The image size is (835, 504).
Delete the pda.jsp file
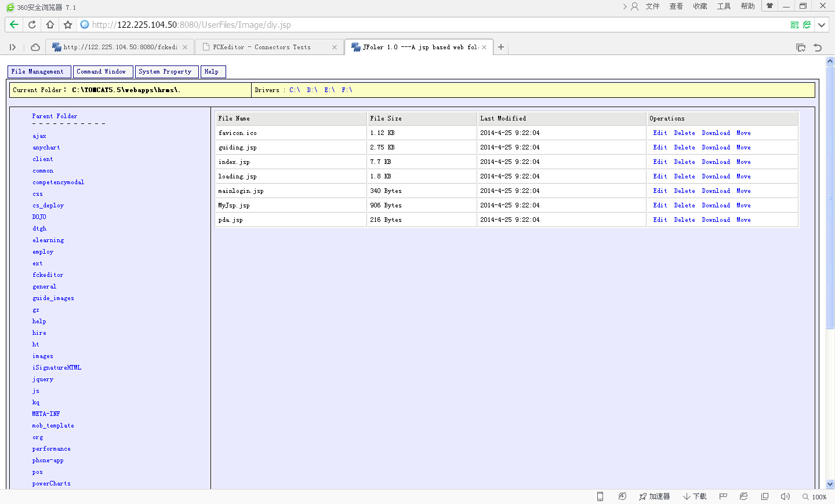pyautogui.click(x=684, y=220)
